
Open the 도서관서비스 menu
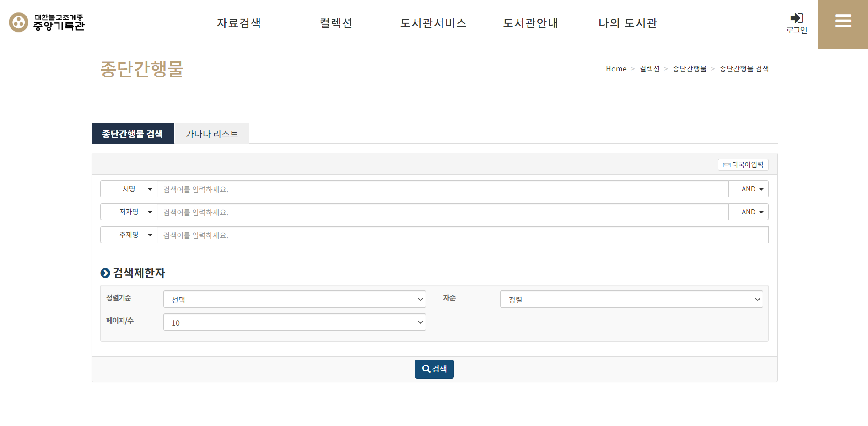pos(433,23)
